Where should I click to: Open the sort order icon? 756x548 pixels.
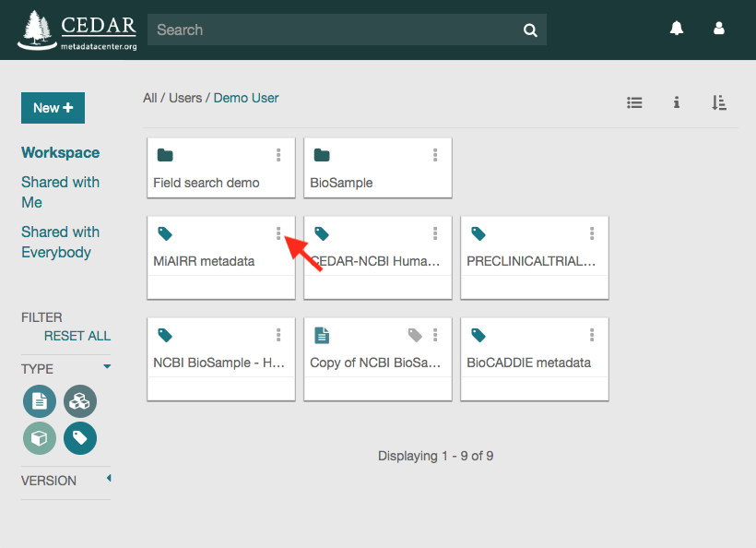[x=719, y=102]
